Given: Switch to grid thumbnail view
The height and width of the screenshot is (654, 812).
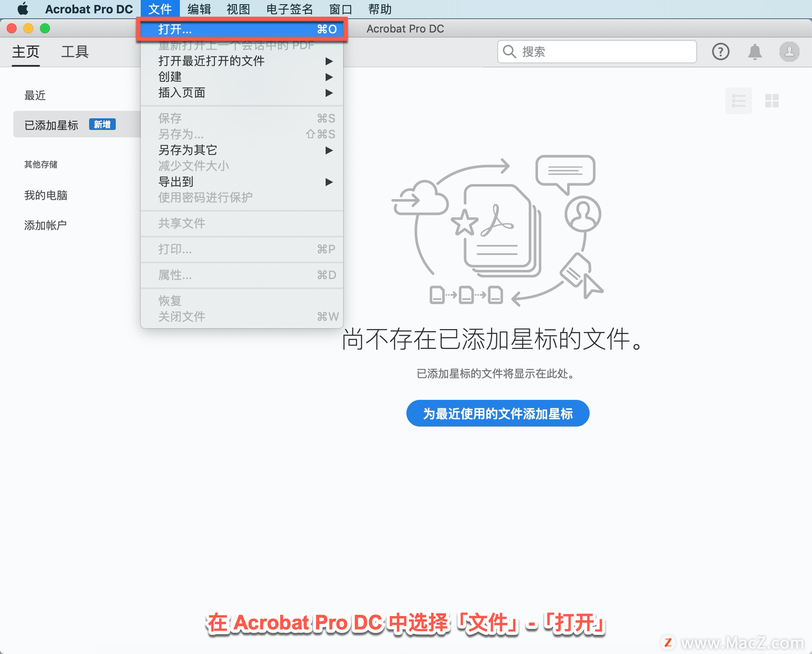Looking at the screenshot, I should click(772, 101).
